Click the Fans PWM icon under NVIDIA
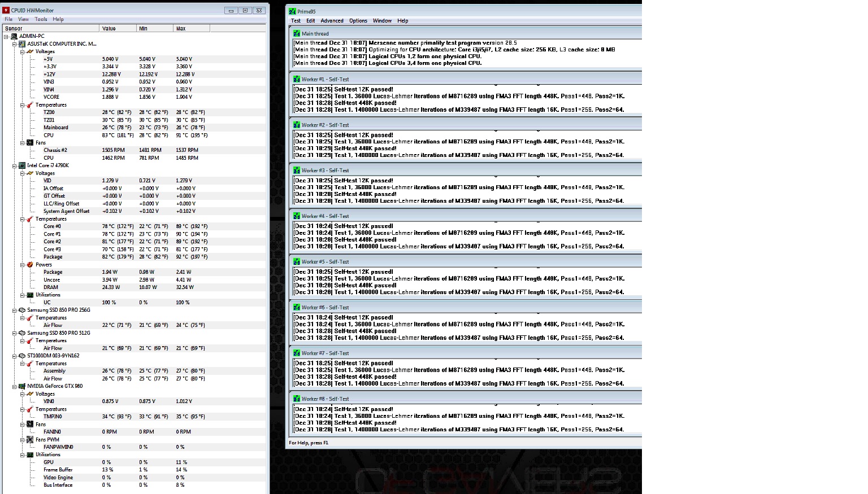 point(30,439)
